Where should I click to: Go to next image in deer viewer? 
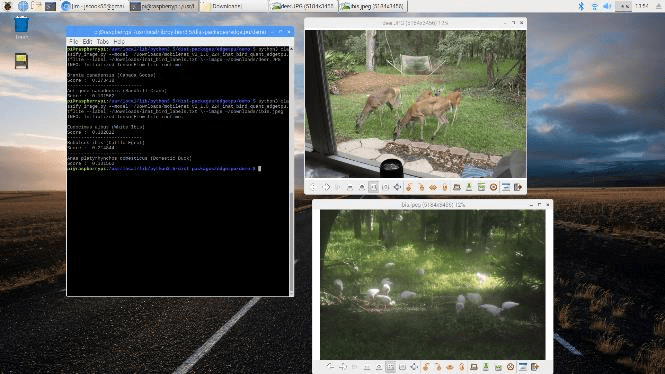coord(326,187)
